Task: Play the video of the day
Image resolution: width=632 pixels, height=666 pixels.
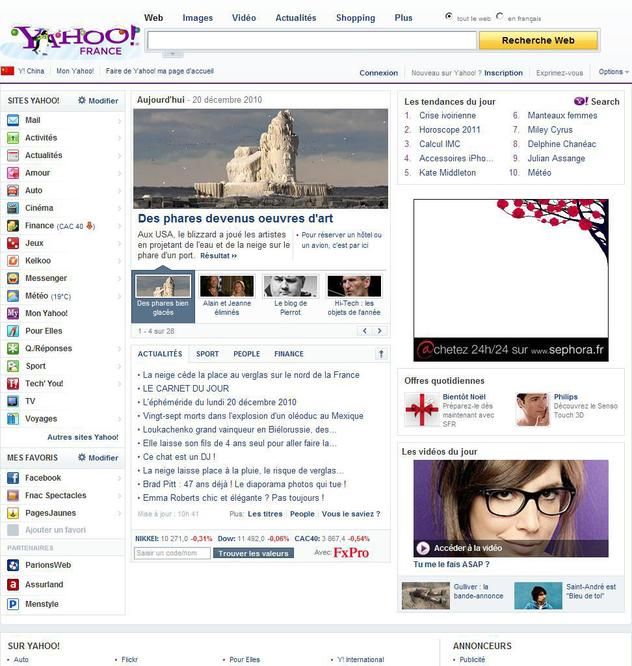Action: pos(423,548)
